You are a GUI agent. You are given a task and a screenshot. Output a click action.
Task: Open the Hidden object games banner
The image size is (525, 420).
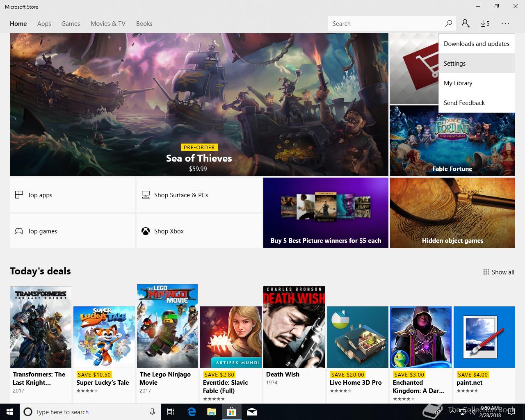452,212
